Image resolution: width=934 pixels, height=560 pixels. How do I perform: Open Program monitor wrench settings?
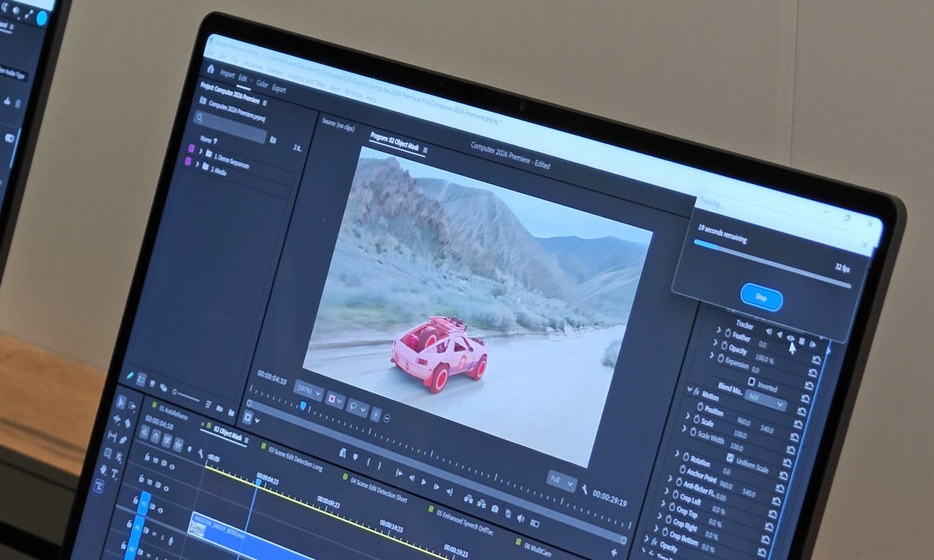point(585,489)
